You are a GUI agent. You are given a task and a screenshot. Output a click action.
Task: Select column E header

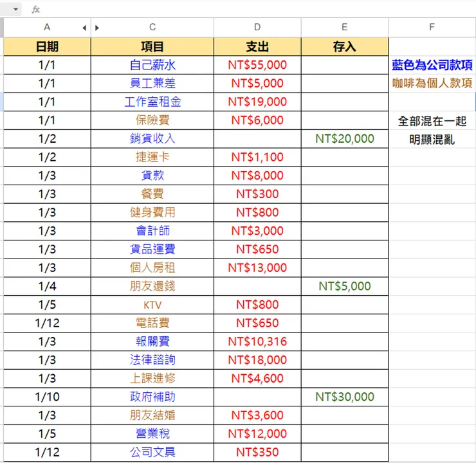coord(345,27)
